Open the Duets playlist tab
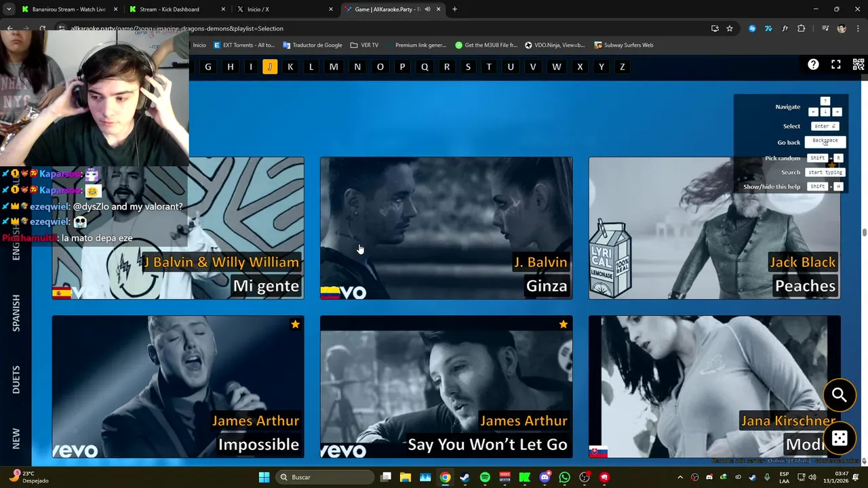Image resolution: width=868 pixels, height=488 pixels. tap(16, 380)
